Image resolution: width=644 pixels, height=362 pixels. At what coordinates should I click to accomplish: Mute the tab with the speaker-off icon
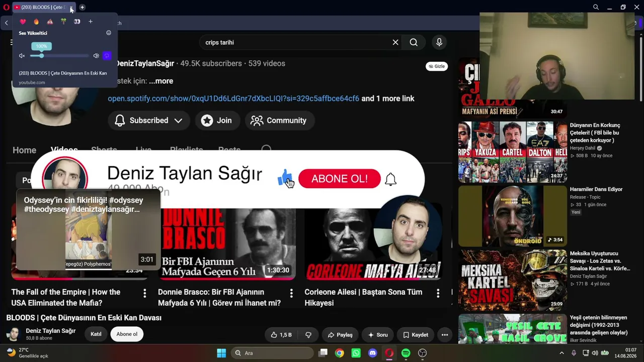[x=22, y=56]
